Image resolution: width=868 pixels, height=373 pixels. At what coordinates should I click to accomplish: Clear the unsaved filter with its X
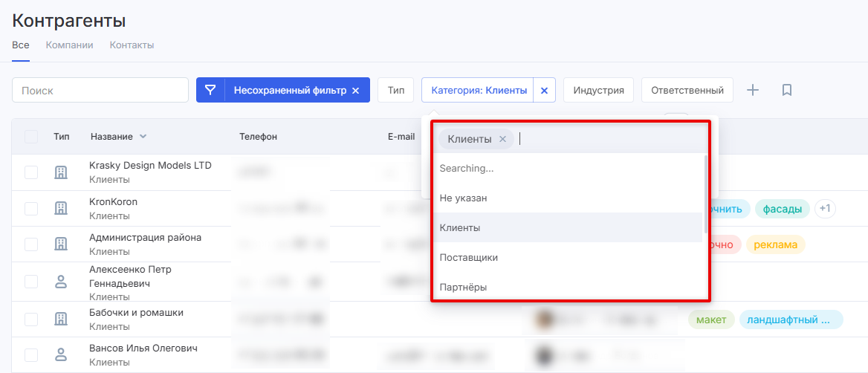point(355,91)
